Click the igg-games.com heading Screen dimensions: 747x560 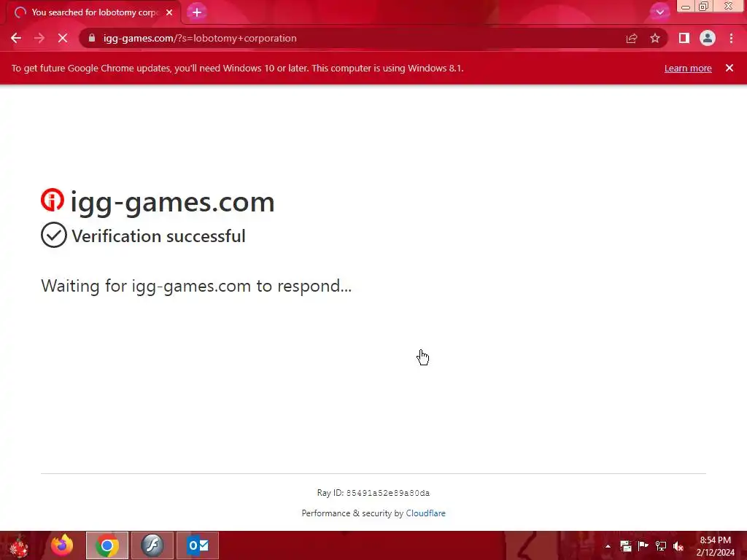(172, 203)
